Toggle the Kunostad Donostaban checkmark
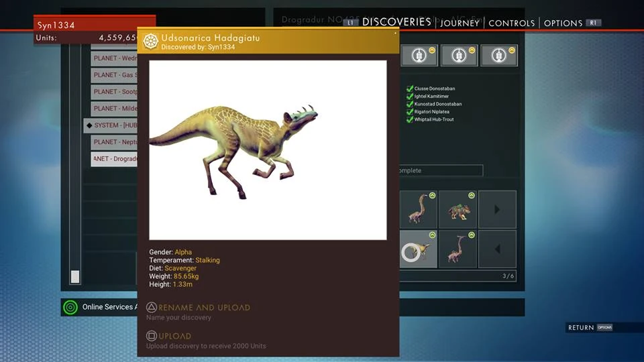The image size is (644, 362). pyautogui.click(x=409, y=104)
